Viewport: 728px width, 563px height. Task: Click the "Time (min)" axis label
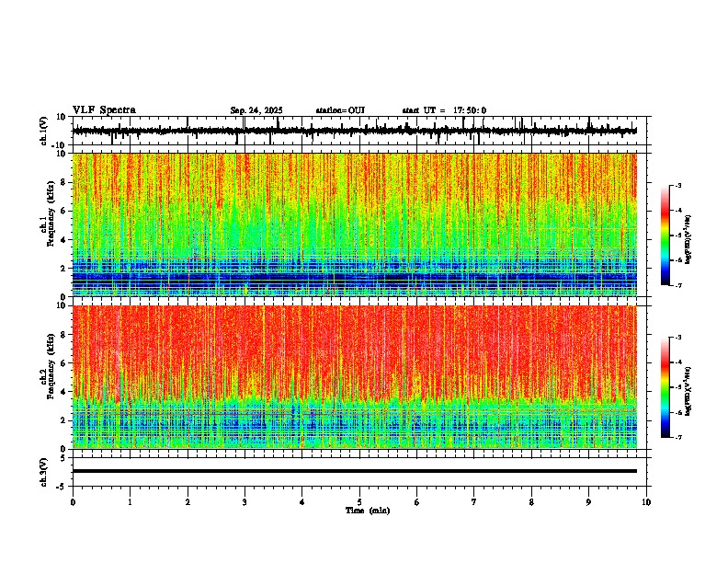tap(368, 511)
